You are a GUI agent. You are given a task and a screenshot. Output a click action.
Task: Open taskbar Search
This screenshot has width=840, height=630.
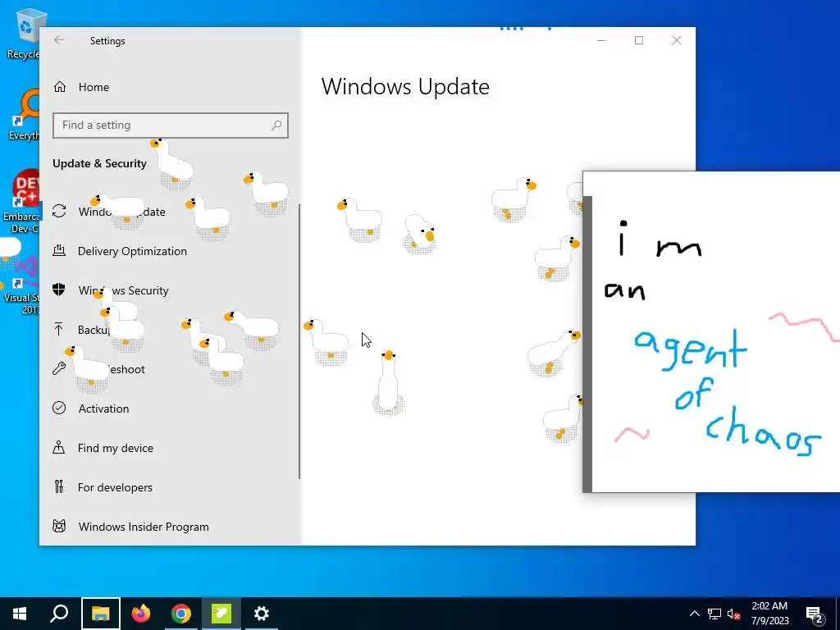coord(59,614)
